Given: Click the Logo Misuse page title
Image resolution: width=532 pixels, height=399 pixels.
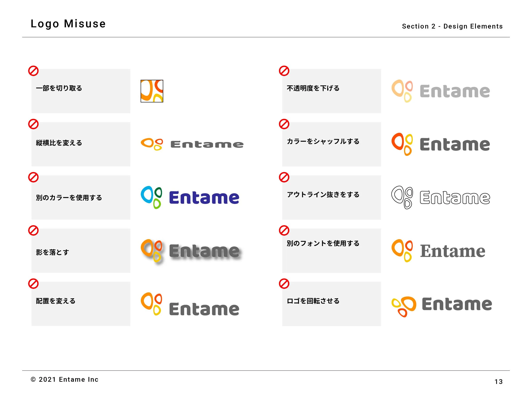Looking at the screenshot, I should click(x=68, y=24).
